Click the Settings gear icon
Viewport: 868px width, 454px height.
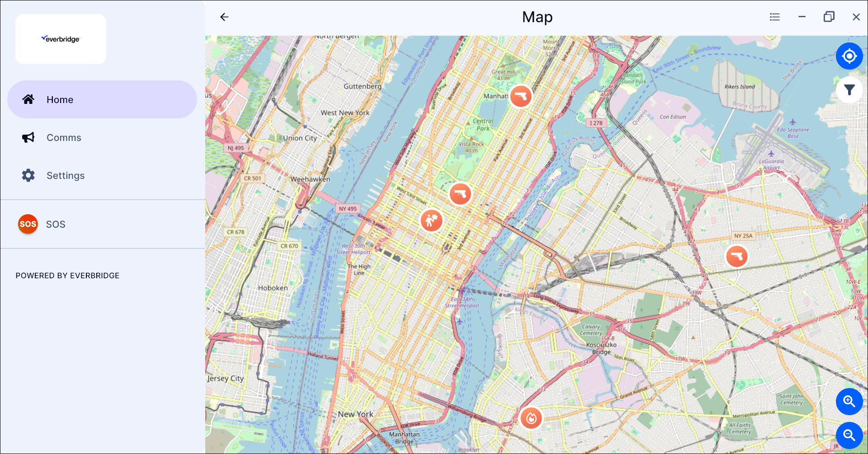tap(28, 175)
